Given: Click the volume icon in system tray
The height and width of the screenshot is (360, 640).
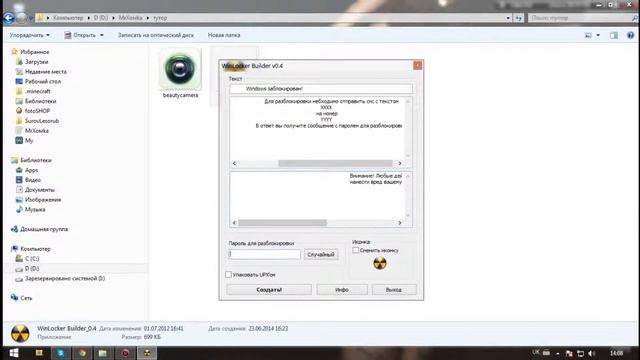Looking at the screenshot, I should 591,353.
